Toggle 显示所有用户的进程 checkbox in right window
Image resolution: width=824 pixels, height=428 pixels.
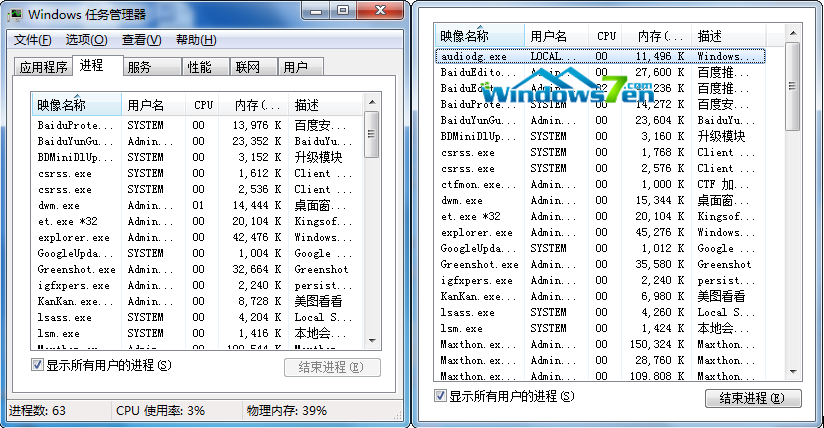(440, 396)
